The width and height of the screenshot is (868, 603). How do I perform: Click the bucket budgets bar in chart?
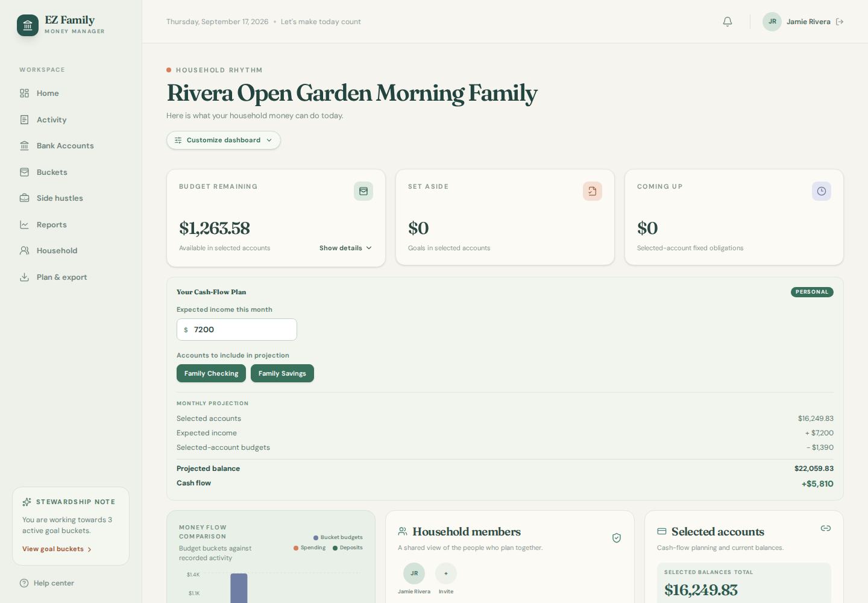(239, 588)
